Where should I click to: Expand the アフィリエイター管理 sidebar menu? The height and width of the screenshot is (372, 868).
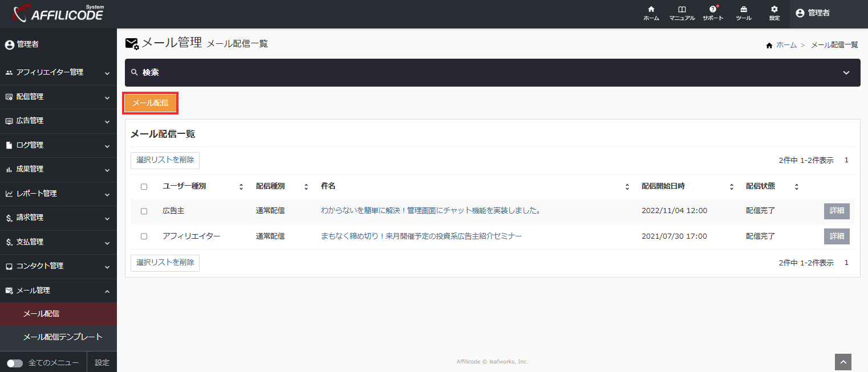pyautogui.click(x=58, y=73)
